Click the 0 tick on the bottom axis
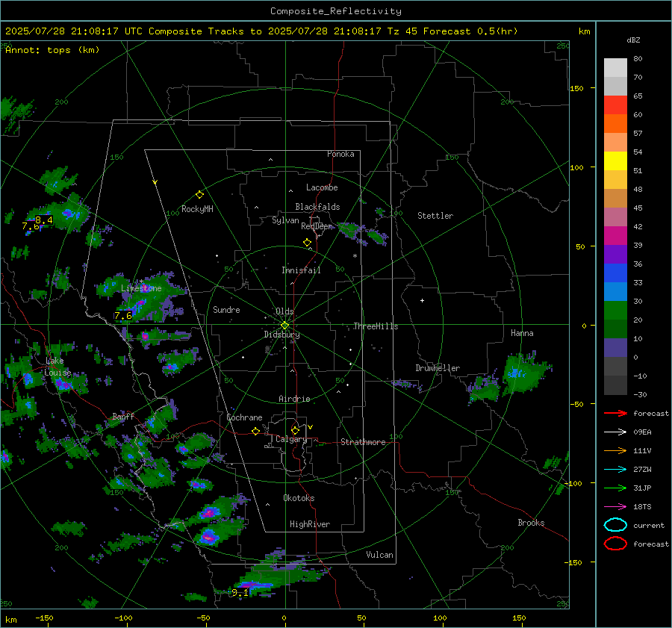This screenshot has height=628, width=672. (x=284, y=618)
